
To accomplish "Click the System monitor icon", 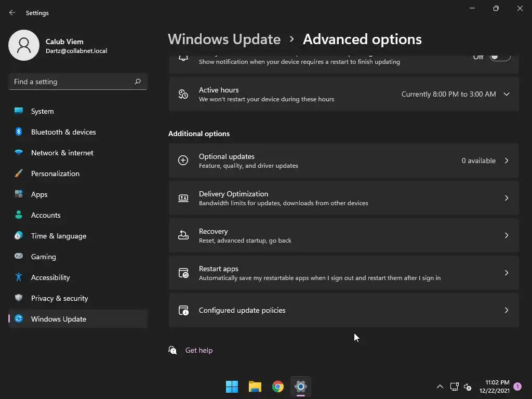I will (19, 111).
